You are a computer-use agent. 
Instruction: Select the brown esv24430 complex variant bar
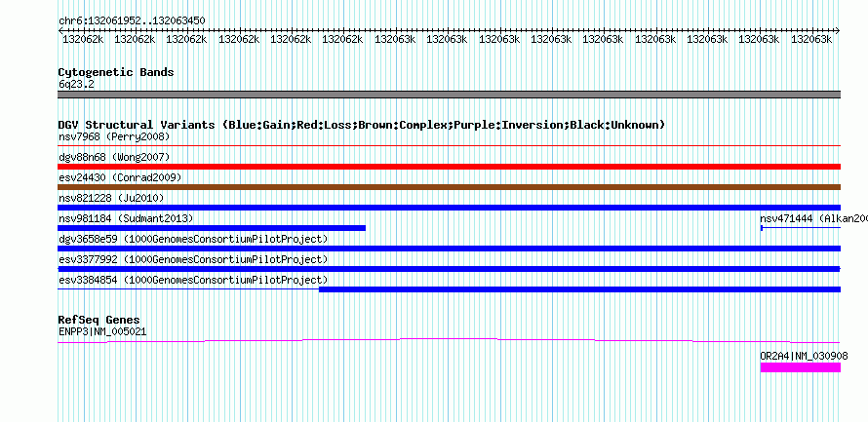[449, 187]
